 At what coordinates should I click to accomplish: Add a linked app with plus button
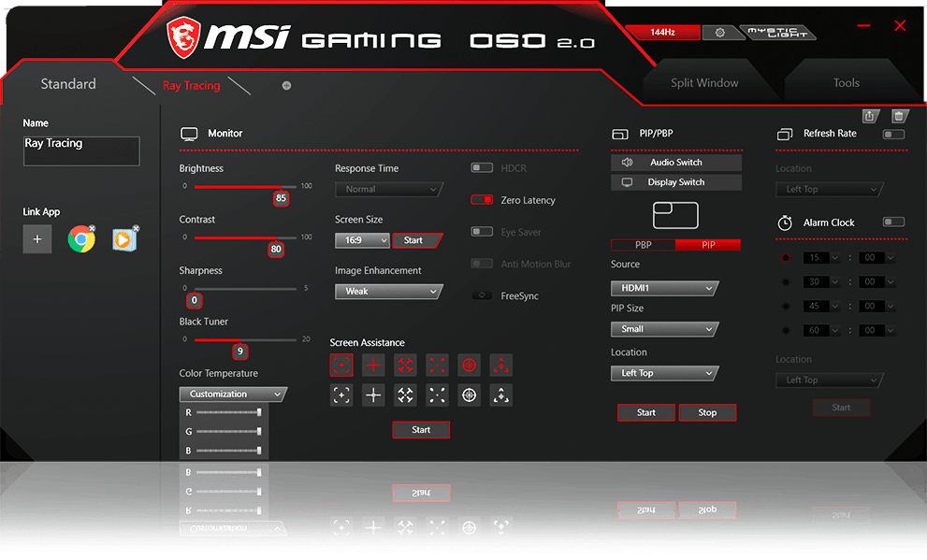[x=37, y=239]
